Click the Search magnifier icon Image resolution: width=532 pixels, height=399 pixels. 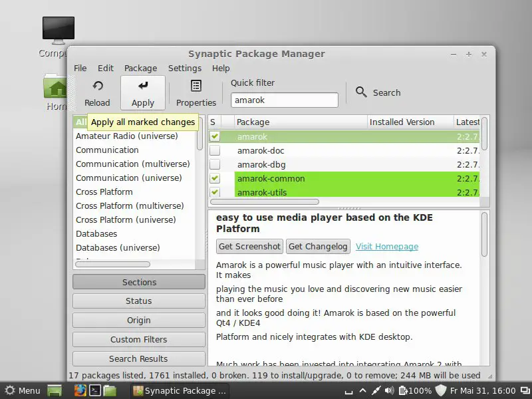(361, 92)
